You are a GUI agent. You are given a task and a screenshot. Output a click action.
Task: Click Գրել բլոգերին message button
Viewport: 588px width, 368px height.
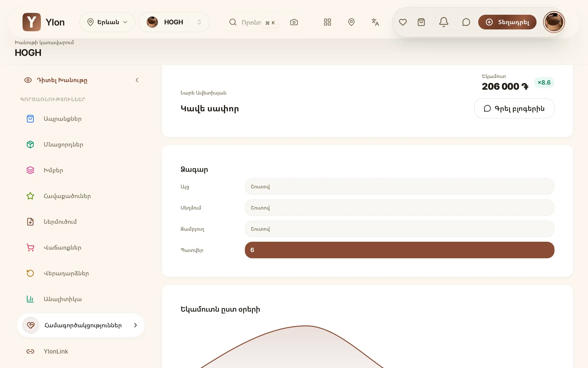514,108
